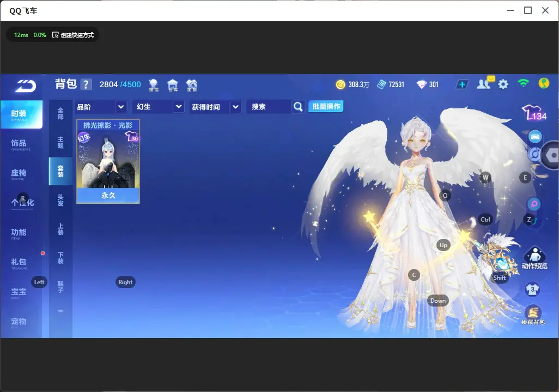The width and height of the screenshot is (559, 392).
Task: Select the 拂光掠影·光影 outfit card
Action: (108, 162)
